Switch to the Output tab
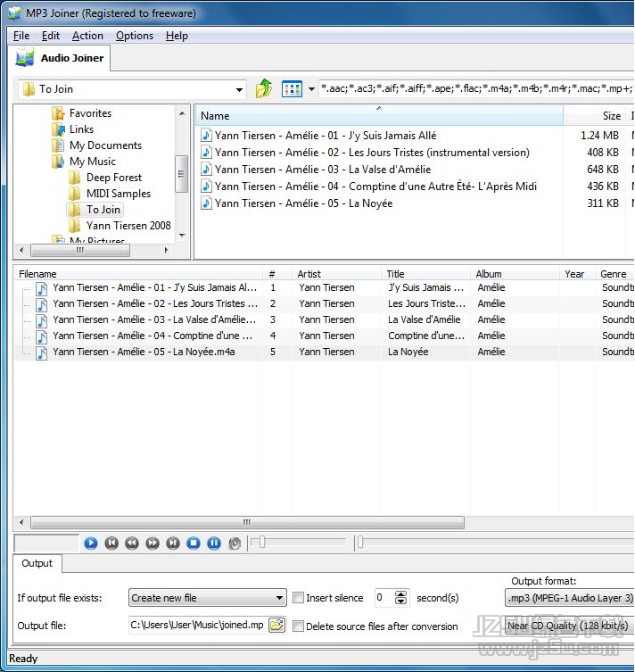The image size is (635, 672). 37,563
